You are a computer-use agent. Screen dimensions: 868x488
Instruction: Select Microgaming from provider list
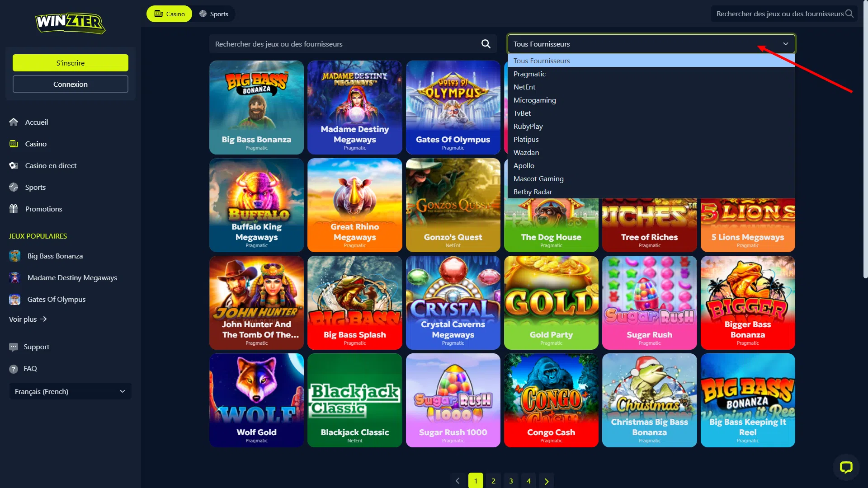[x=651, y=100]
